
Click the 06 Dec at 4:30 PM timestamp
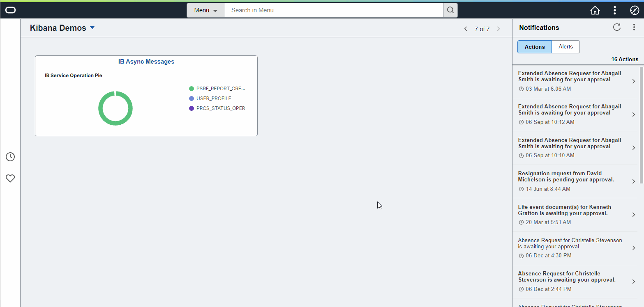click(x=549, y=256)
